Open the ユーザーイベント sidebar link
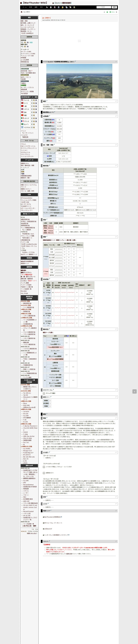The width and height of the screenshot is (138, 644). [28, 133]
